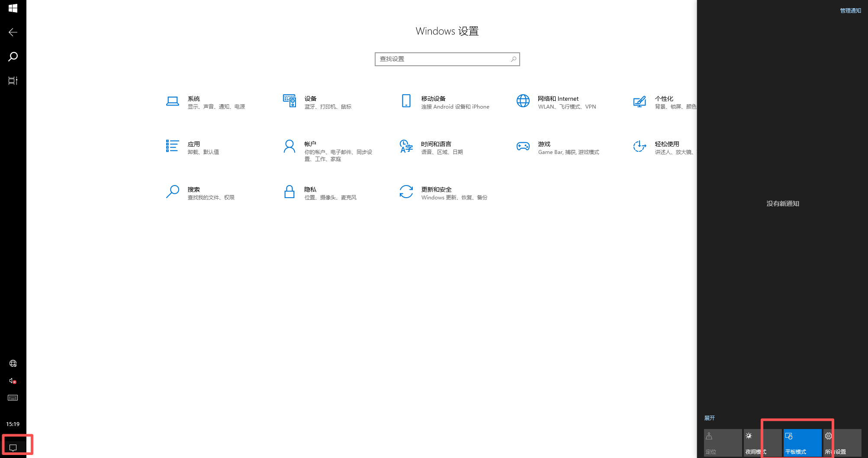Screen dimensions: 868x458
Task: Toggle 夜间模式 night light tile
Action: coord(762,442)
